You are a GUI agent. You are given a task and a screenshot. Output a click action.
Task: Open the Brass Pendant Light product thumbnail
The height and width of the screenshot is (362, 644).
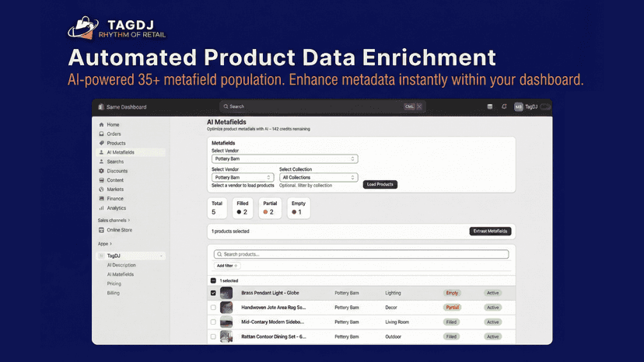click(226, 293)
